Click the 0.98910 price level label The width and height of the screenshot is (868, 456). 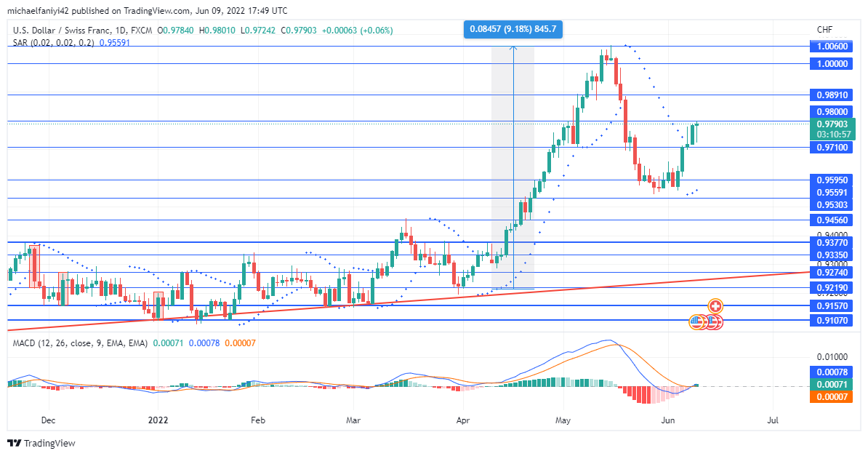(x=832, y=95)
